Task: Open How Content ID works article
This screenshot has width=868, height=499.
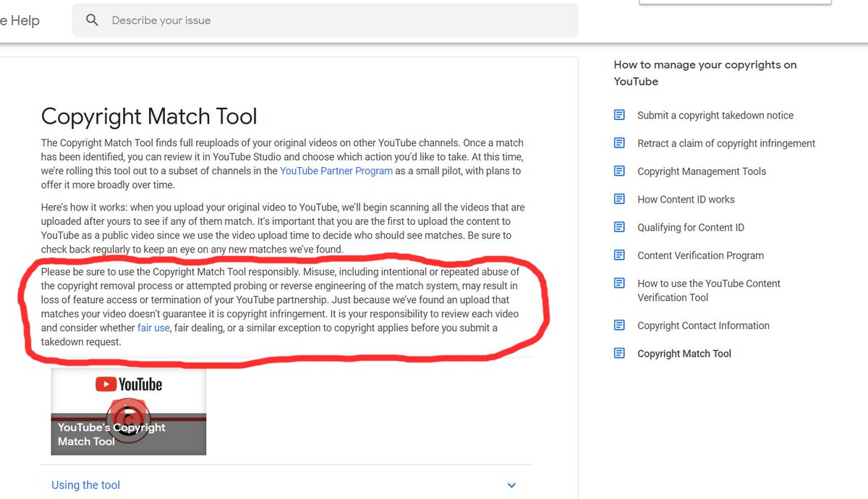Action: [x=686, y=199]
